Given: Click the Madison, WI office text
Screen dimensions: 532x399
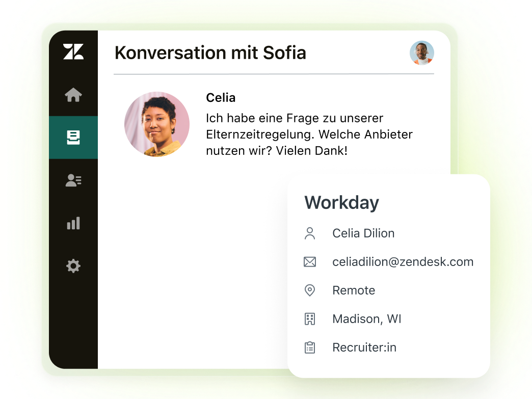Looking at the screenshot, I should click(367, 319).
